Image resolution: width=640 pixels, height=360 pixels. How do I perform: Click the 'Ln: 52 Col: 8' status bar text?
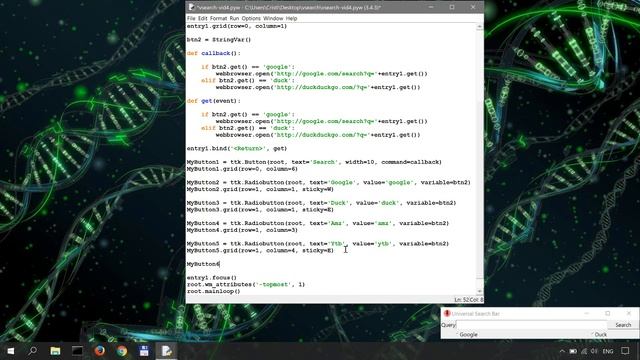click(469, 300)
